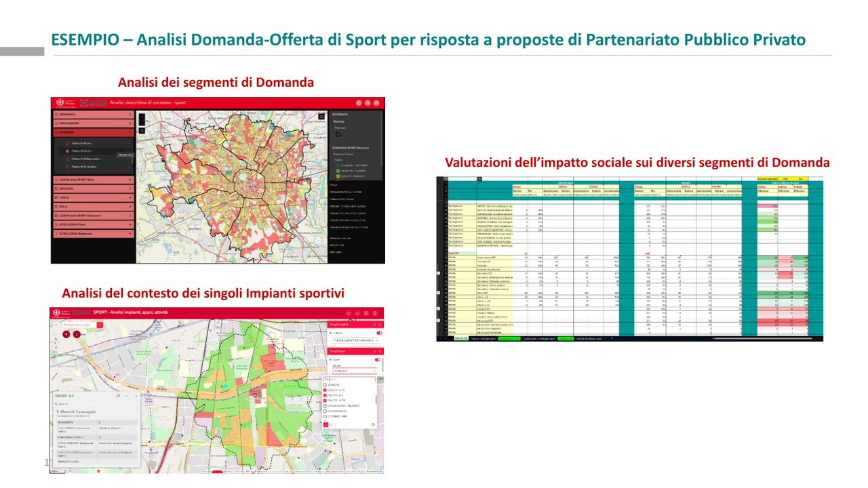The width and height of the screenshot is (868, 488).
Task: Click the Scegli Sport panel header
Action: pos(355,351)
